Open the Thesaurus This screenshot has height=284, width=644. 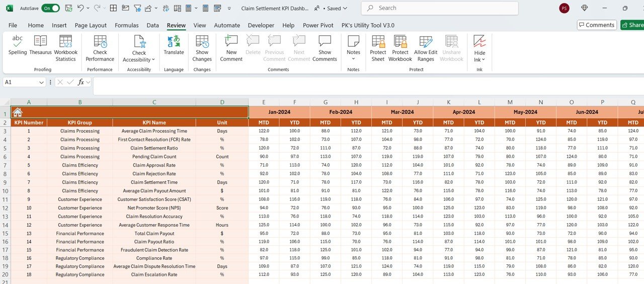(40, 45)
